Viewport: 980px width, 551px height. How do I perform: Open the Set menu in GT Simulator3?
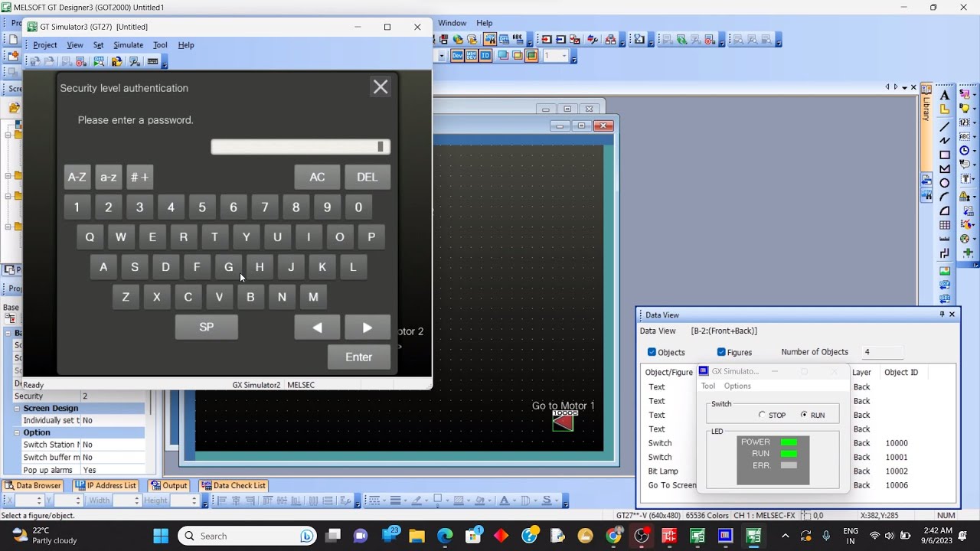click(x=98, y=45)
